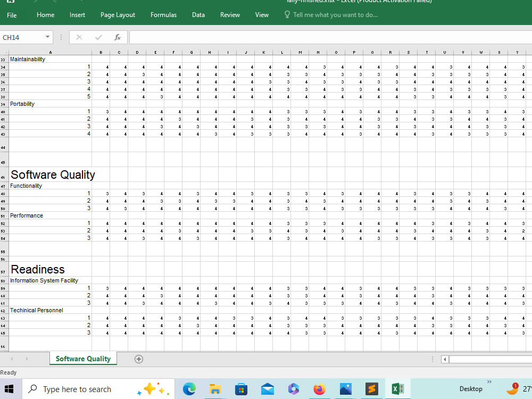Image resolution: width=532 pixels, height=399 pixels.
Task: Expand the Desktop toolbar chevron
Action: coord(489,381)
